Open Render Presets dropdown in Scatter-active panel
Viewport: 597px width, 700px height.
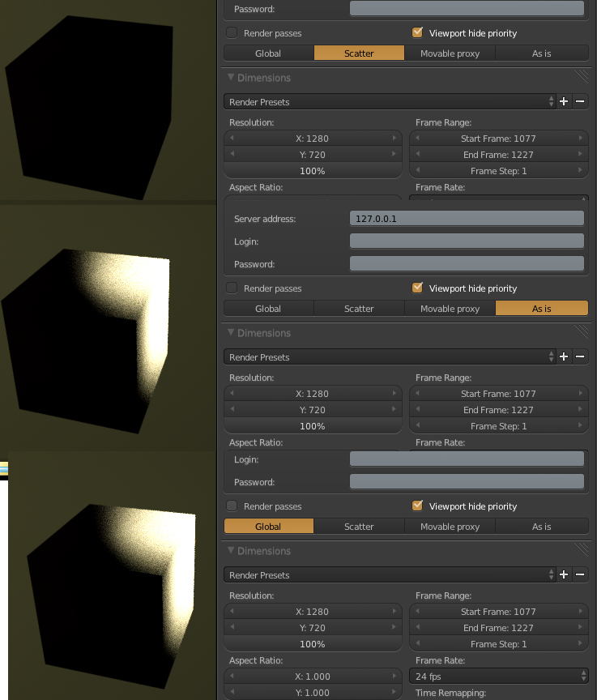[x=390, y=102]
